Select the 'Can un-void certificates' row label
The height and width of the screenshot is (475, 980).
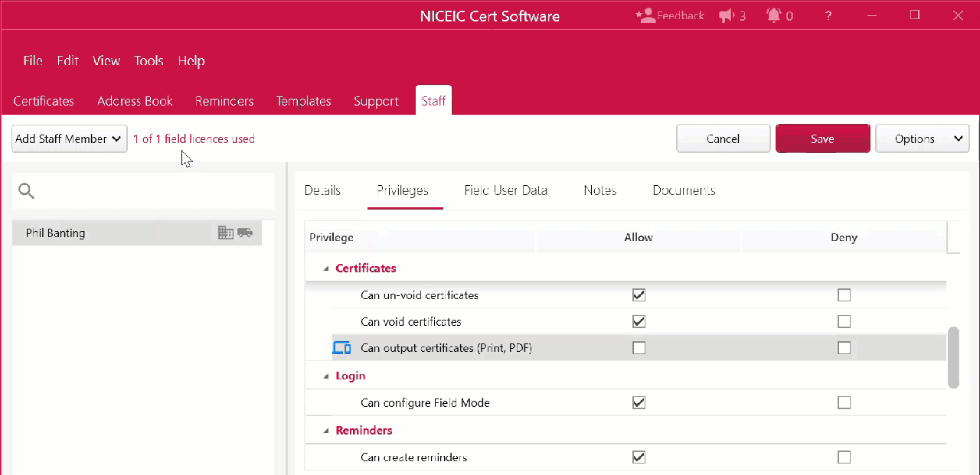420,294
